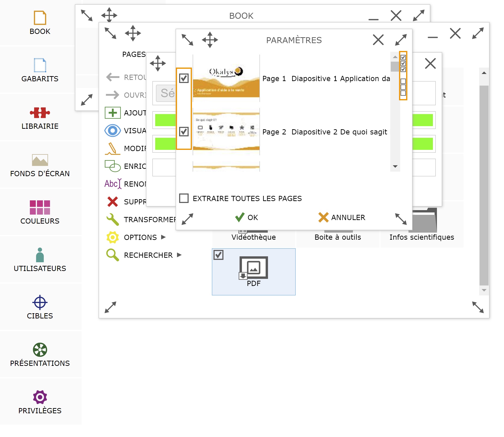Expand the Options submenu arrow

pos(163,238)
